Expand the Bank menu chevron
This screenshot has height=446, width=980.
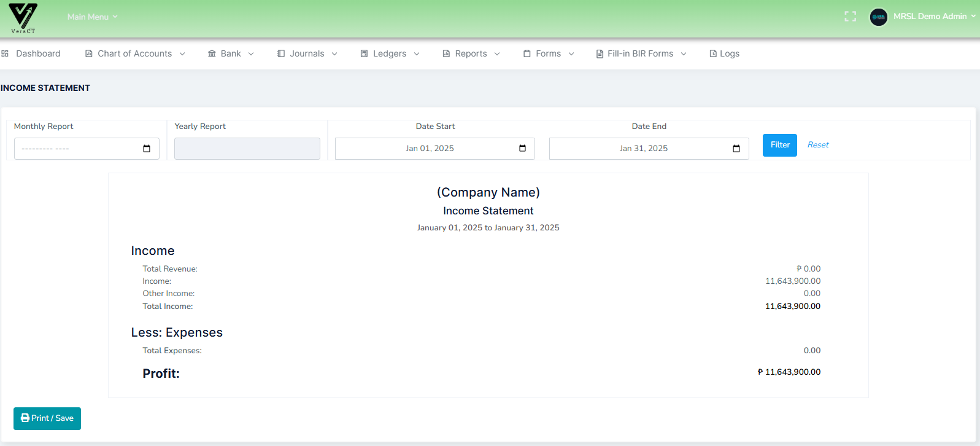pyautogui.click(x=251, y=54)
